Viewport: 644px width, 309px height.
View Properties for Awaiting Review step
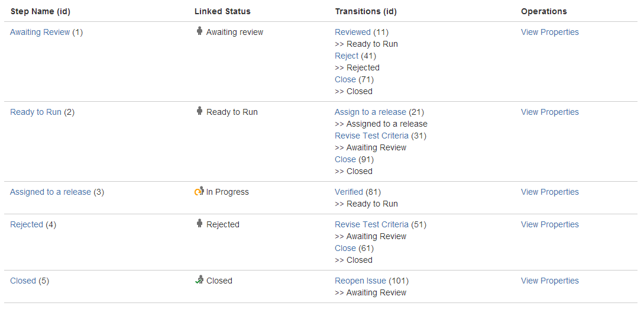(550, 32)
